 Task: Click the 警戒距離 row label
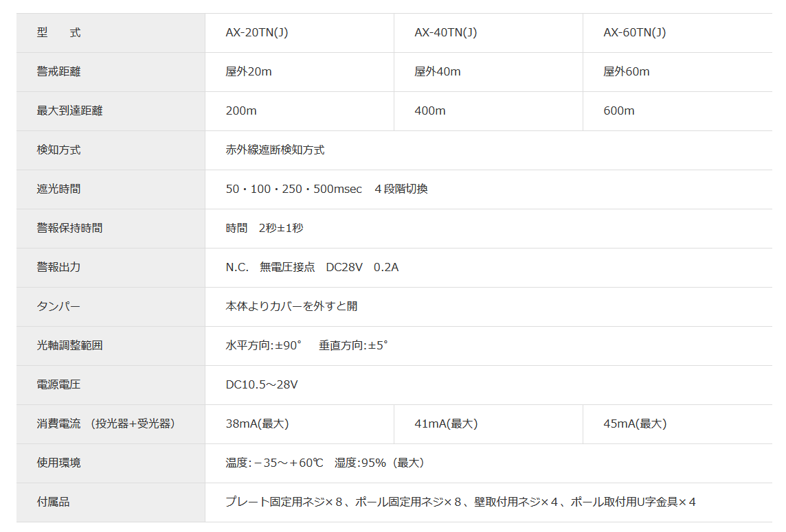click(58, 71)
